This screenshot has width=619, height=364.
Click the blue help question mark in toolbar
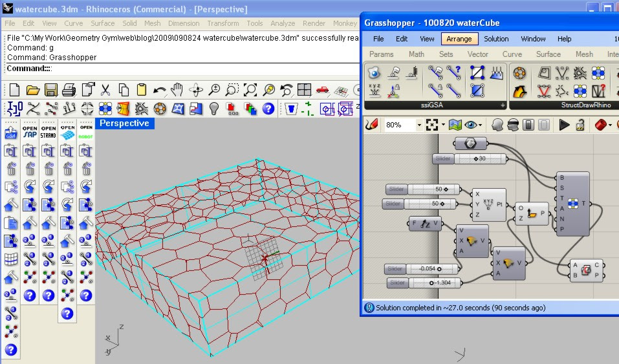268,108
